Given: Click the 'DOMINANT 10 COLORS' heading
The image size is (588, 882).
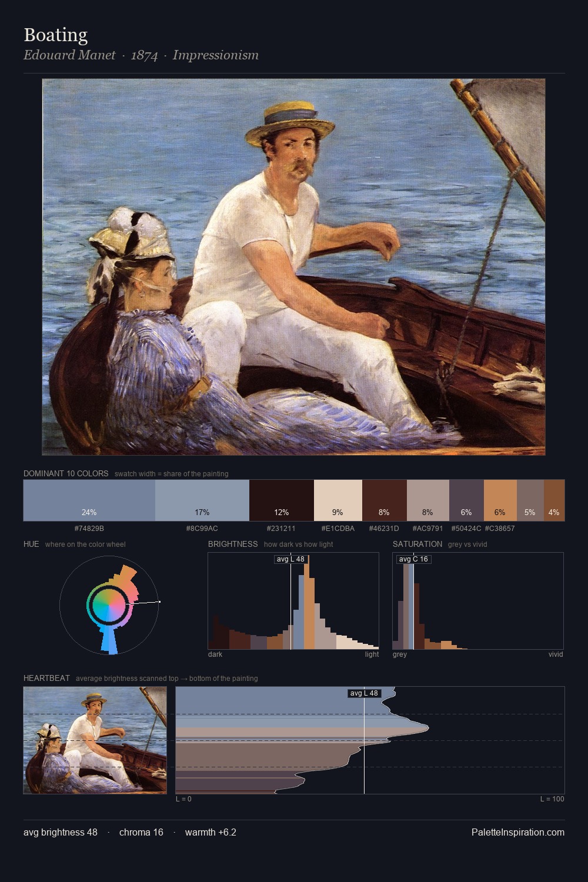Looking at the screenshot, I should click(x=66, y=473).
